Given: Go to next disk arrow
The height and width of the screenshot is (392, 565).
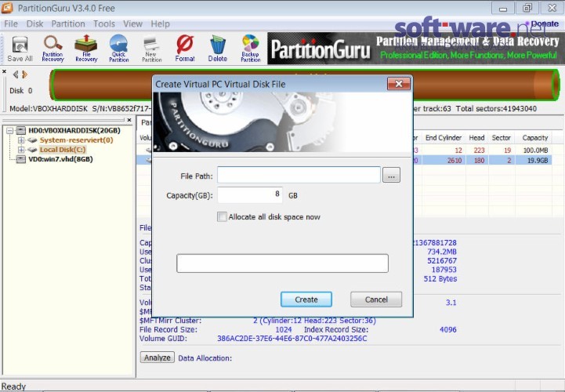Looking at the screenshot, I should pyautogui.click(x=24, y=74).
